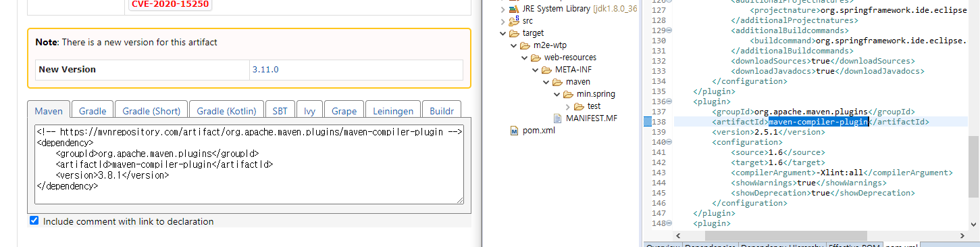Click the Include comment with link label
Screen dimensions: 980x247
click(128, 221)
